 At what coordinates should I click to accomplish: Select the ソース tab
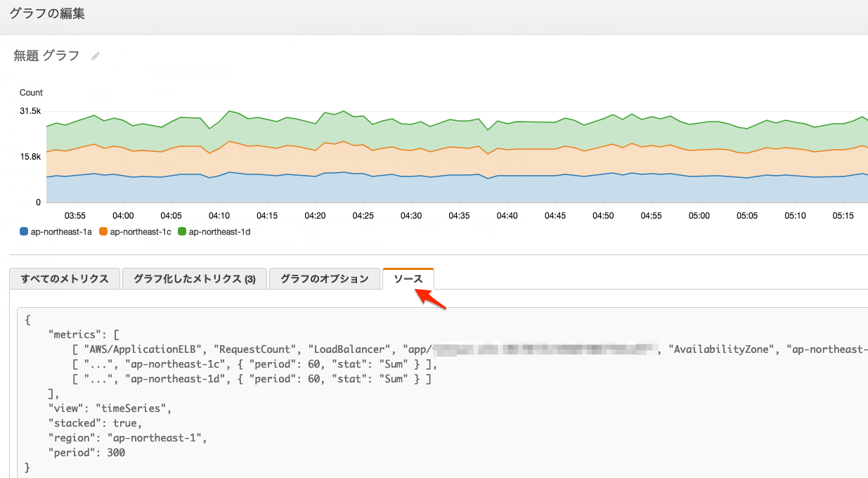(408, 278)
